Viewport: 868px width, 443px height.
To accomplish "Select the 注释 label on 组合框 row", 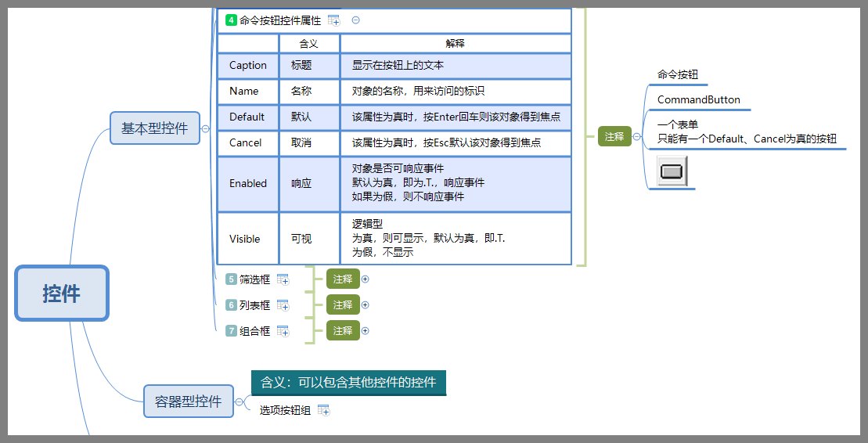I will pyautogui.click(x=344, y=330).
